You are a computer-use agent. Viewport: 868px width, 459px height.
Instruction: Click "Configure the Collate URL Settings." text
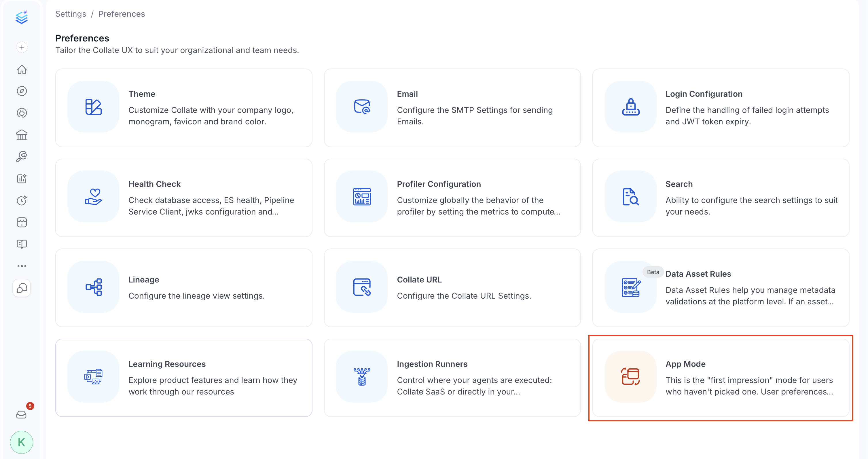coord(464,296)
